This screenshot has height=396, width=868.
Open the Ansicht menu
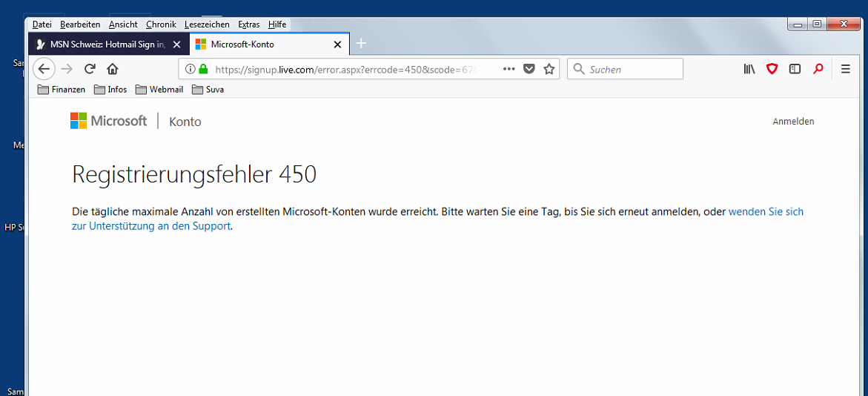point(124,24)
